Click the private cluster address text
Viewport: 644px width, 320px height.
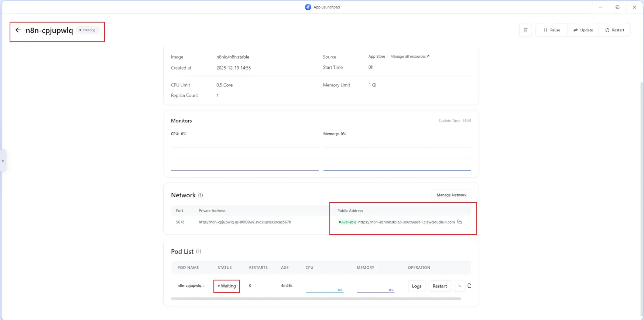pyautogui.click(x=244, y=222)
